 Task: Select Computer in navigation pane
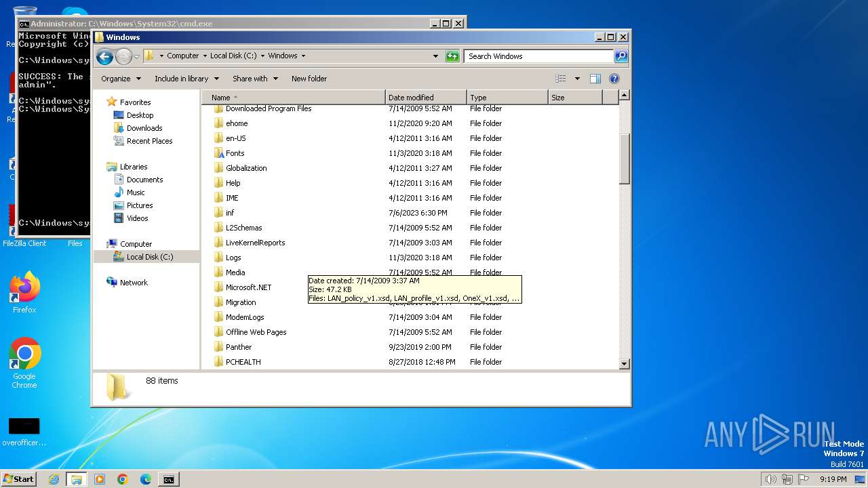136,244
